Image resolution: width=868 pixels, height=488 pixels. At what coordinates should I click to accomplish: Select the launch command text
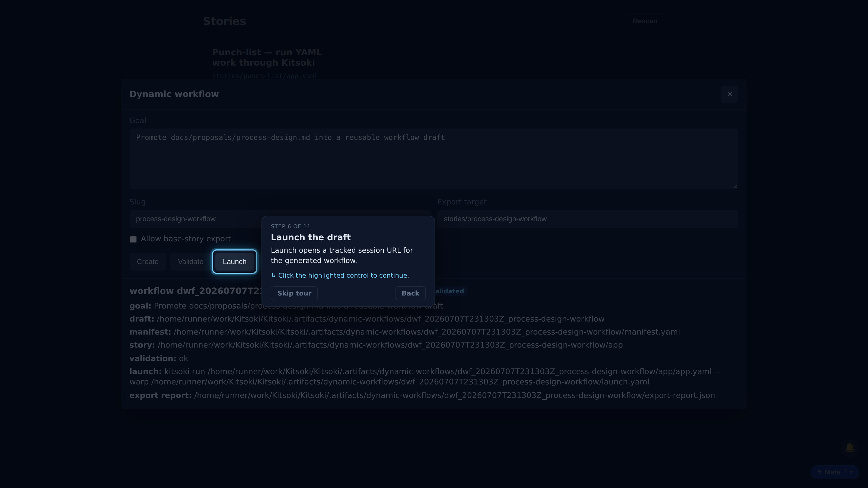point(425,377)
